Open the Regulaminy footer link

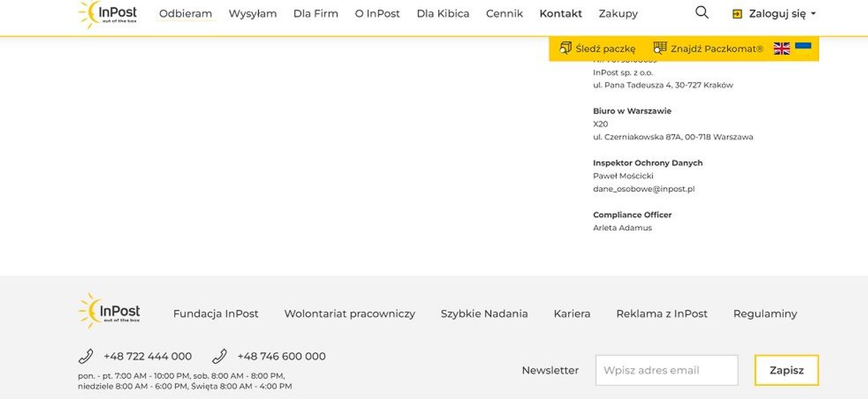765,314
